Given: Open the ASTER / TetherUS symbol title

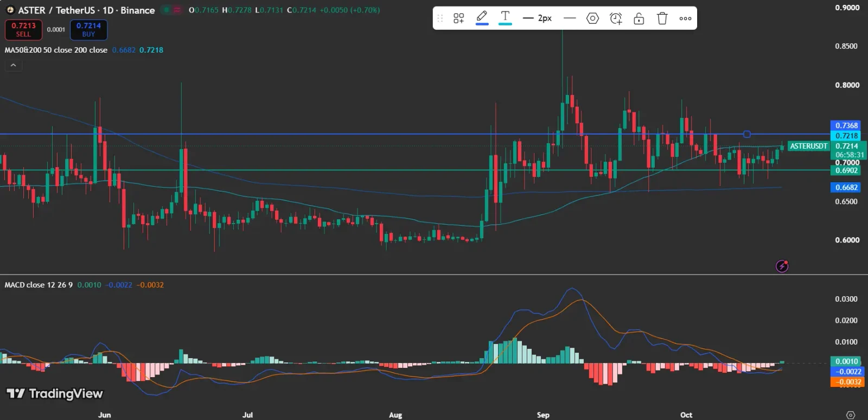Looking at the screenshot, I should (x=86, y=10).
